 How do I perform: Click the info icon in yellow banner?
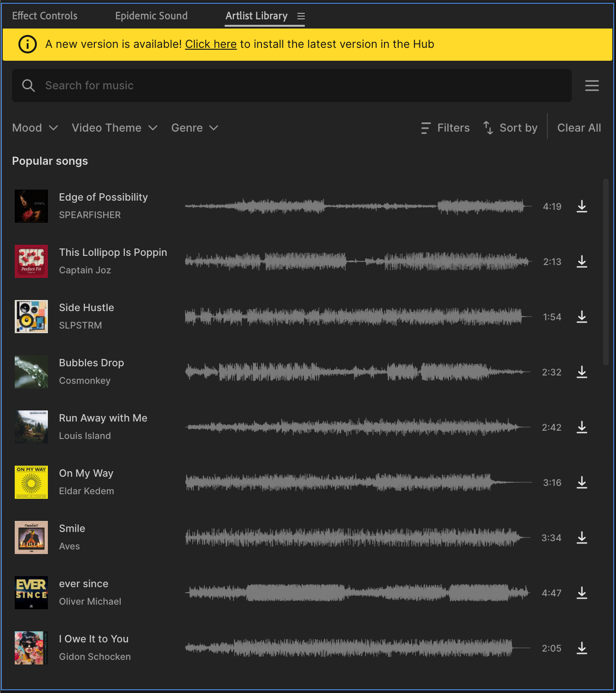pos(28,44)
